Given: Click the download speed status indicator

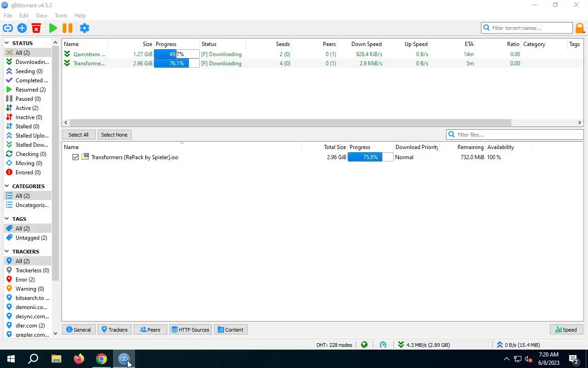Looking at the screenshot, I should point(424,345).
